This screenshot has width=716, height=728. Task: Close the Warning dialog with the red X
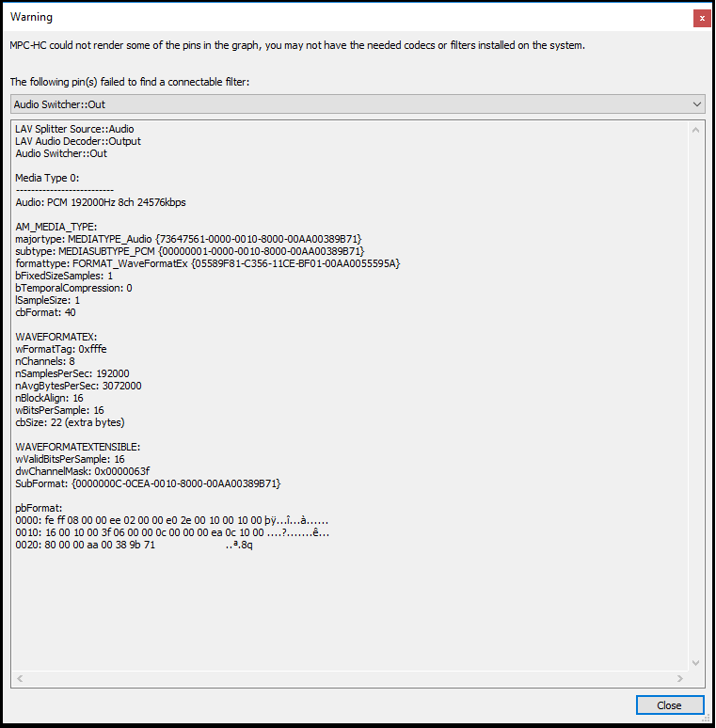click(x=702, y=19)
